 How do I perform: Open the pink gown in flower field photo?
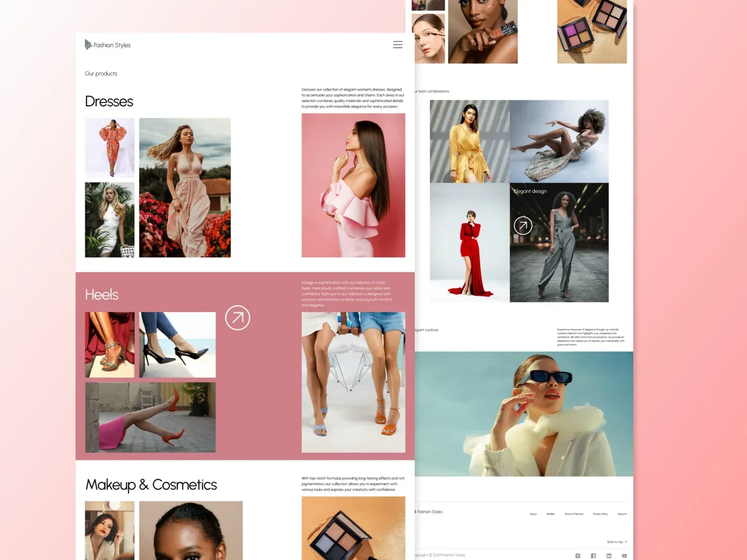185,188
